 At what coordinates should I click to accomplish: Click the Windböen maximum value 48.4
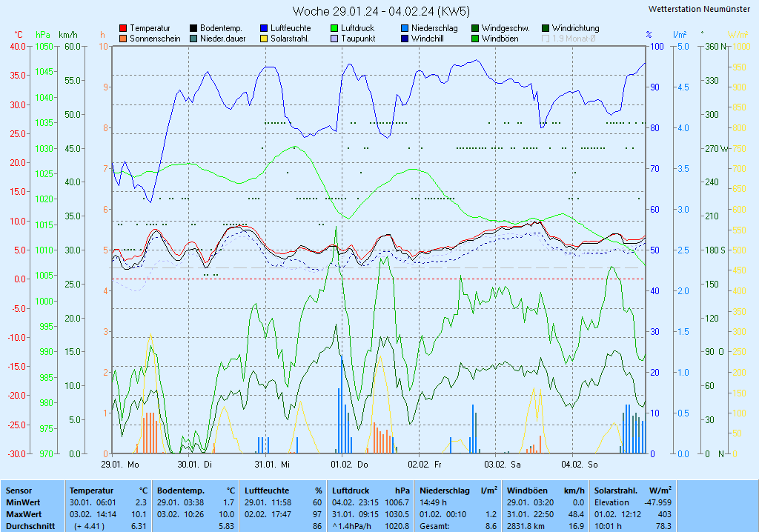[x=576, y=514]
